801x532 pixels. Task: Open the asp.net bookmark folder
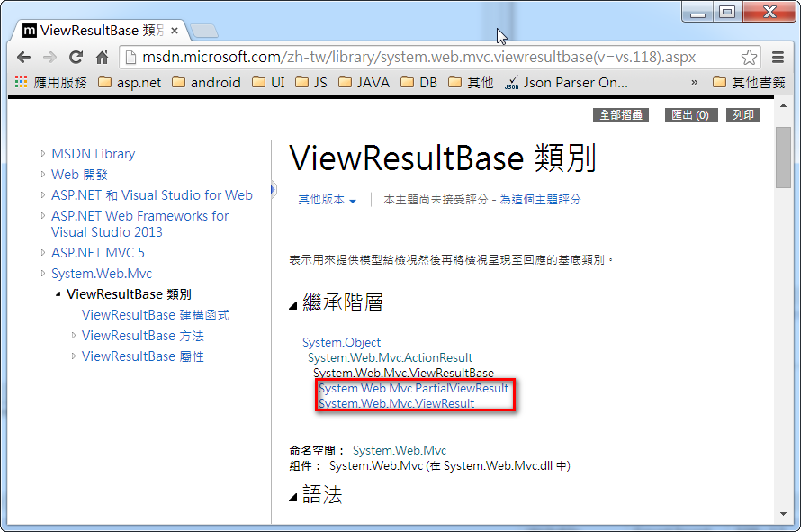click(130, 82)
